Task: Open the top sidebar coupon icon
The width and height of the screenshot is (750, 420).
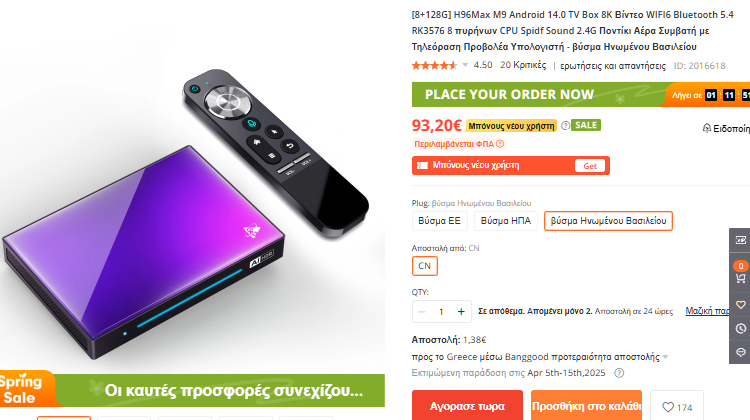Action: [740, 240]
